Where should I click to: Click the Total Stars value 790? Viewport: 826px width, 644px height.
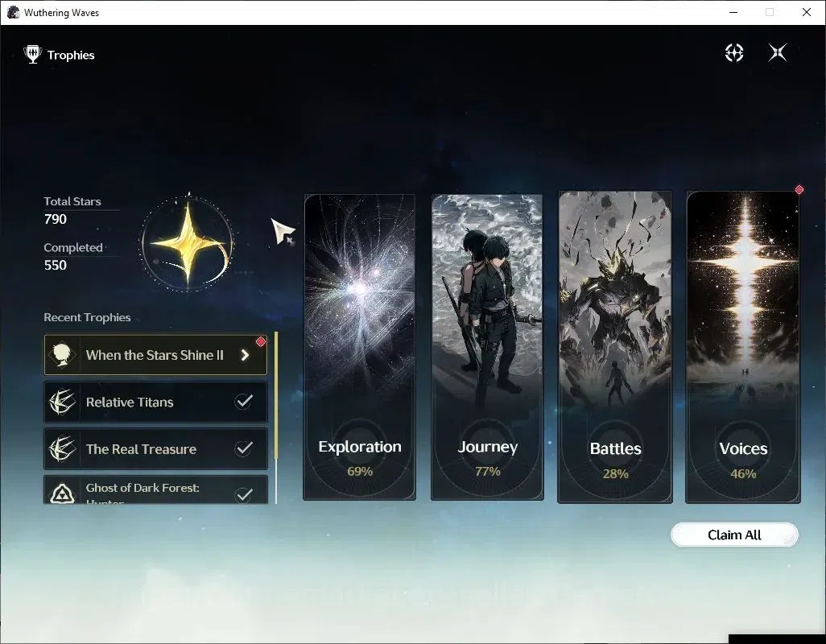pyautogui.click(x=56, y=219)
